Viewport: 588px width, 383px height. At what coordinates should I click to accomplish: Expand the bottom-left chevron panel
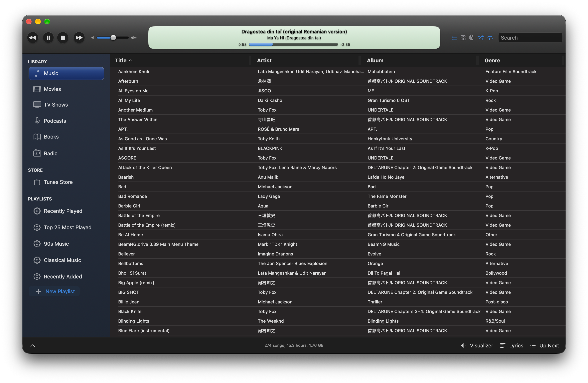point(33,345)
